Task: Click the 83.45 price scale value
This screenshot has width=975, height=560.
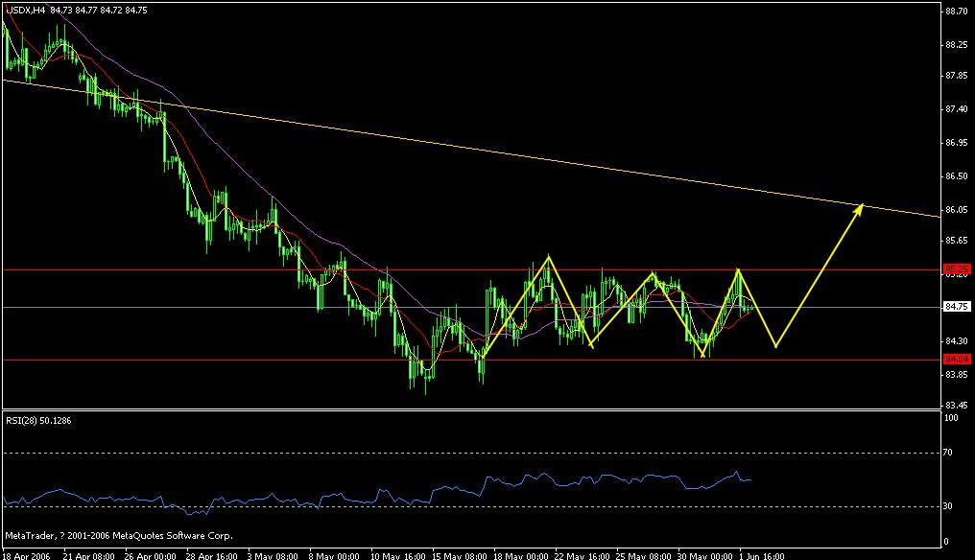Action: tap(957, 406)
